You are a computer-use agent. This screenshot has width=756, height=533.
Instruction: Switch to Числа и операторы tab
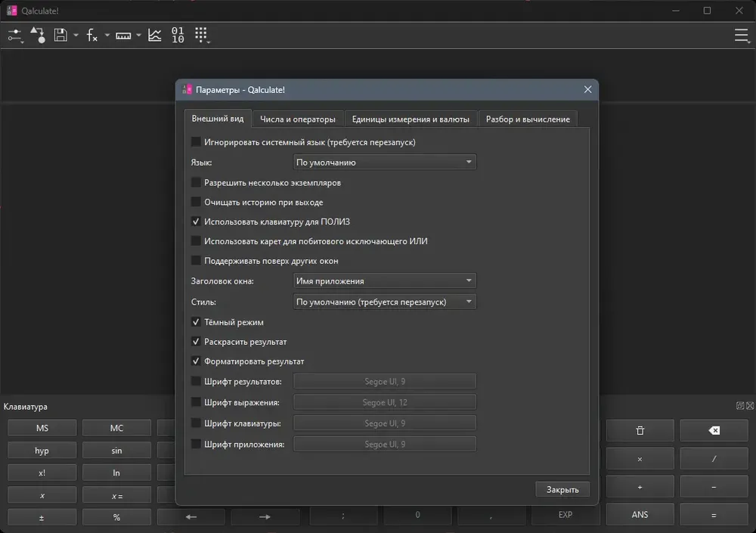pyautogui.click(x=297, y=119)
